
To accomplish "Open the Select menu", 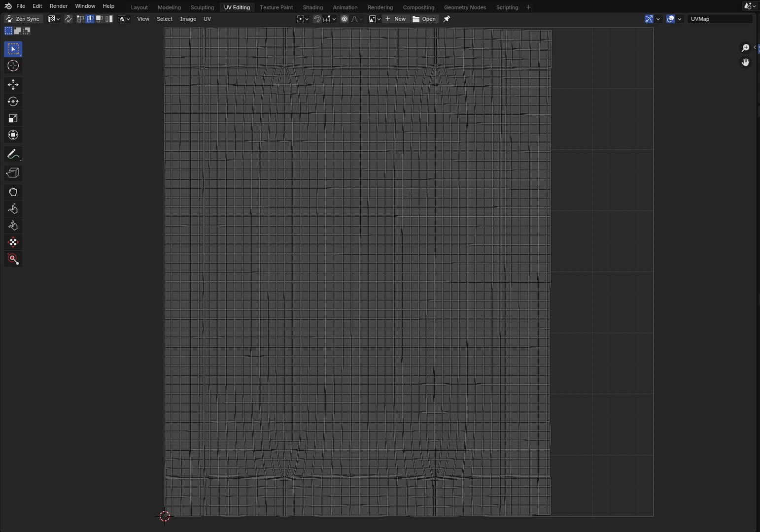I will coord(165,19).
